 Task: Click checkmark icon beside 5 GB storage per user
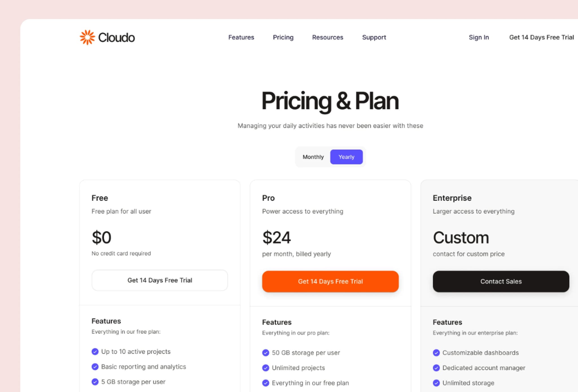[95, 382]
